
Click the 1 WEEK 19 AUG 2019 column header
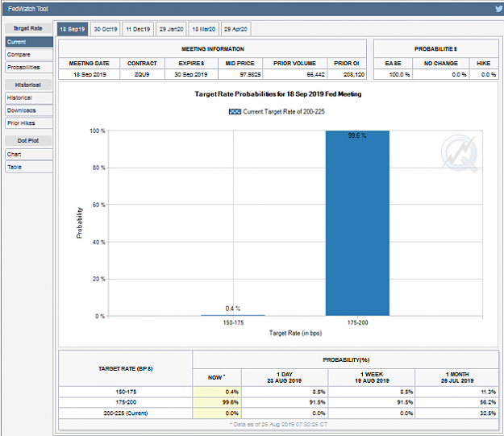pos(372,377)
